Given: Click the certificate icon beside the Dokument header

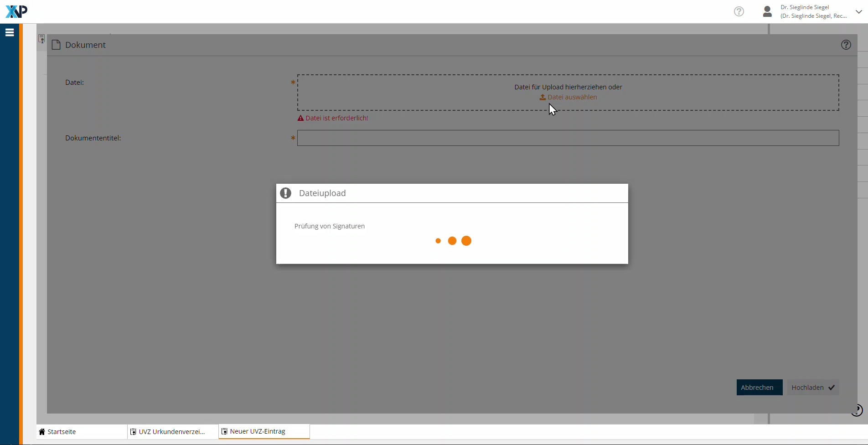Looking at the screenshot, I should coord(41,39).
